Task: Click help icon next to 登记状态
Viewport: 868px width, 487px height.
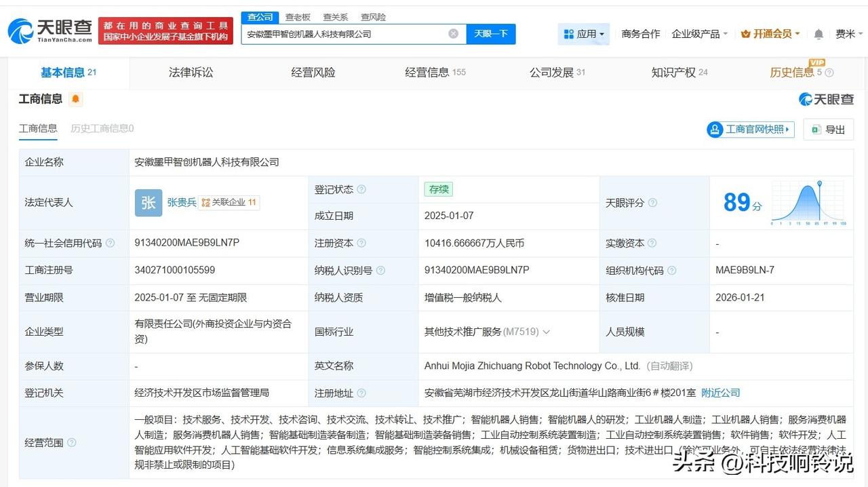Action: pos(361,189)
